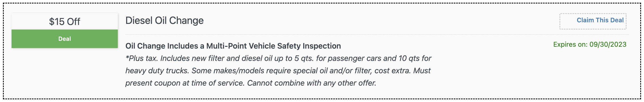This screenshot has height=102, width=644.
Task: Open the Diesel Oil Change title
Action: coord(164,20)
